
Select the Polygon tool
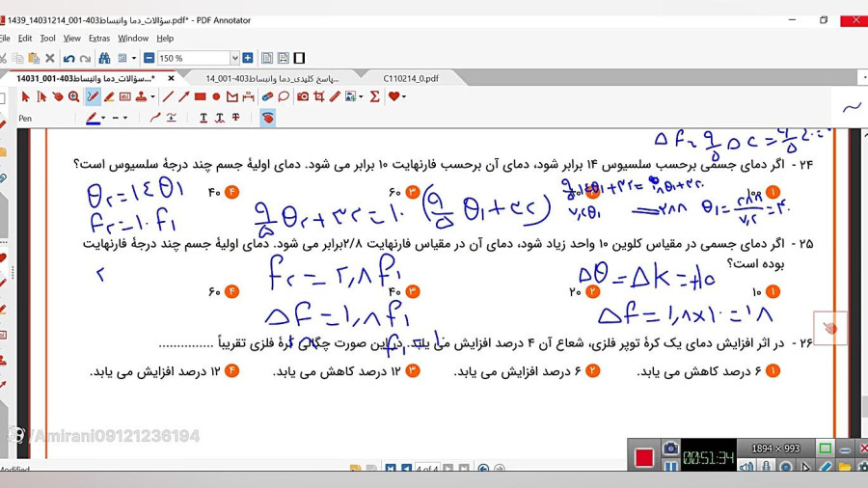(231, 96)
